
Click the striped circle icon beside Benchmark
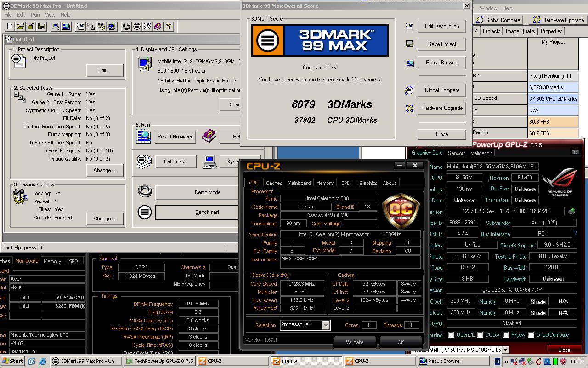click(145, 212)
